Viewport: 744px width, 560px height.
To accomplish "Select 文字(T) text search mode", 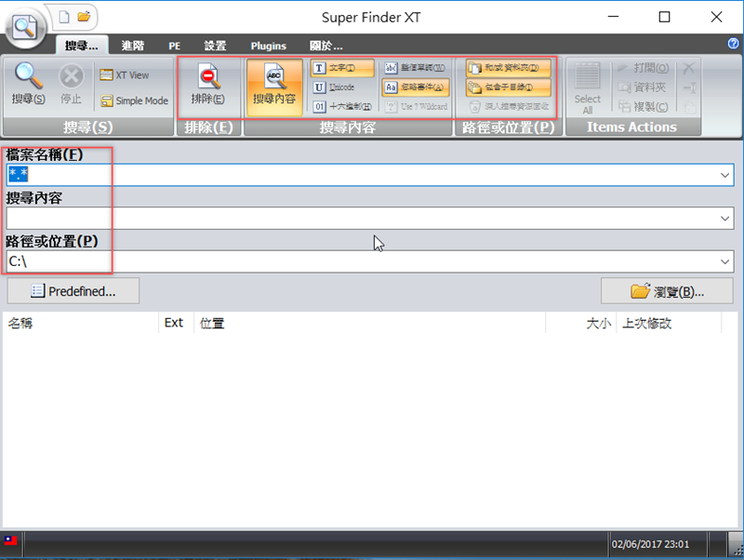I will point(342,68).
